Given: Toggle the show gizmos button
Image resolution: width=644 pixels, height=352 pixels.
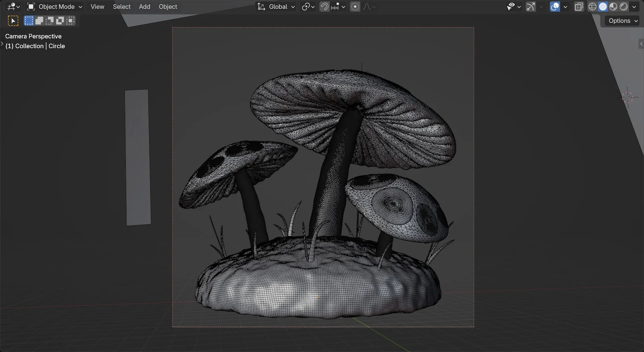Looking at the screenshot, I should (x=531, y=6).
